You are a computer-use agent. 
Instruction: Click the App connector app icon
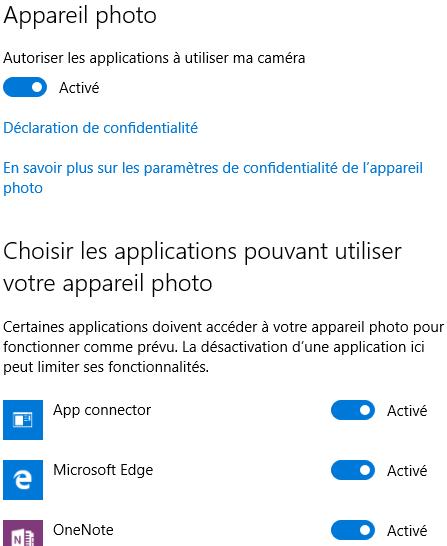[x=23, y=420]
